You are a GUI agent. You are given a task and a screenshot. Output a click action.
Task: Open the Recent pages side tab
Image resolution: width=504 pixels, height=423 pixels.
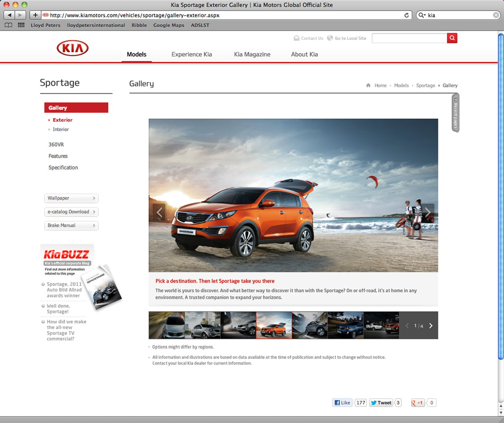[455, 113]
